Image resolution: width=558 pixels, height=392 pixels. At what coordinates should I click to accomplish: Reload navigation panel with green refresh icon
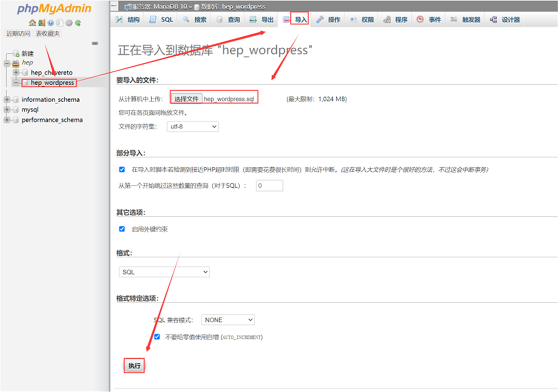coord(78,23)
